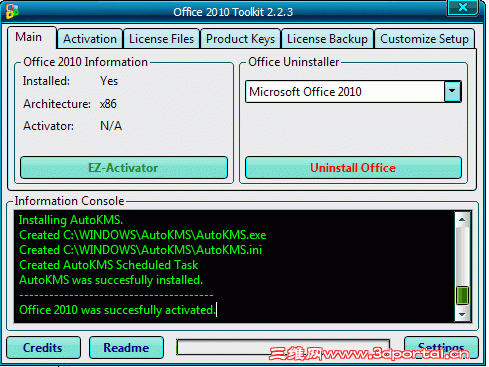Open the License Files tab
The height and width of the screenshot is (367, 489).
161,39
